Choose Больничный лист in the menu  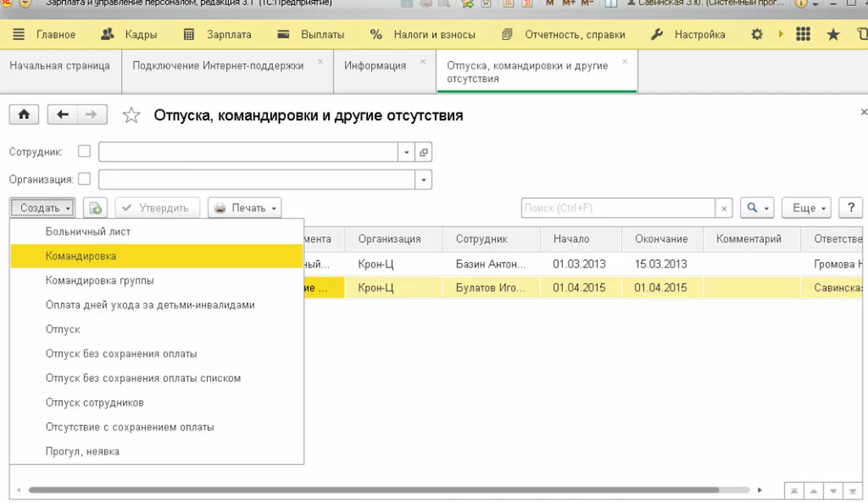point(88,231)
